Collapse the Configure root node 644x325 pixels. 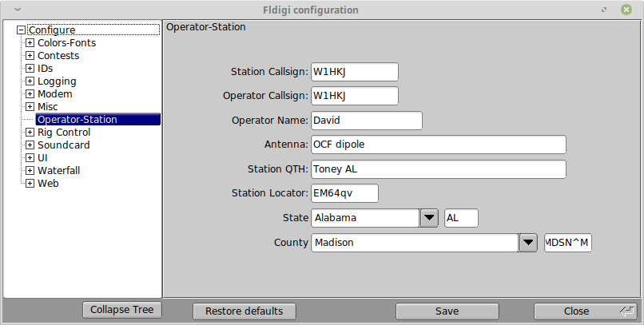click(21, 30)
